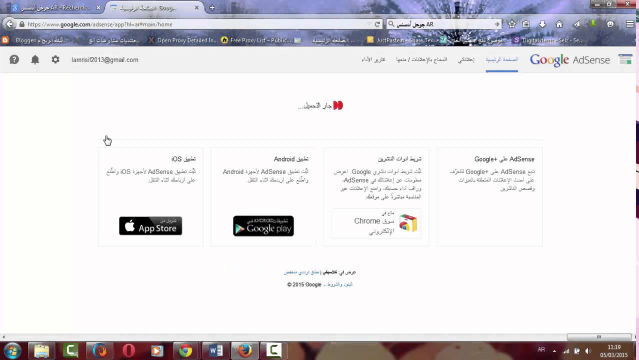Viewport: 639px width, 360px height.
Task: Click the horizontal scrollbar thumb
Action: tap(599, 337)
